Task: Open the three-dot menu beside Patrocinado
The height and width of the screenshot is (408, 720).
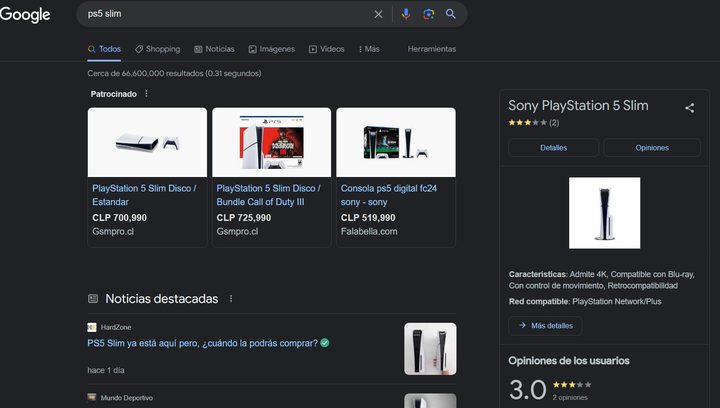Action: pos(147,94)
